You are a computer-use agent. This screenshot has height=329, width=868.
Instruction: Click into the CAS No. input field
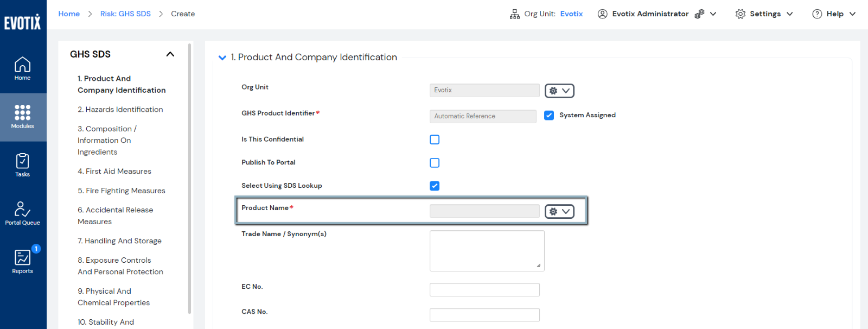click(x=484, y=315)
